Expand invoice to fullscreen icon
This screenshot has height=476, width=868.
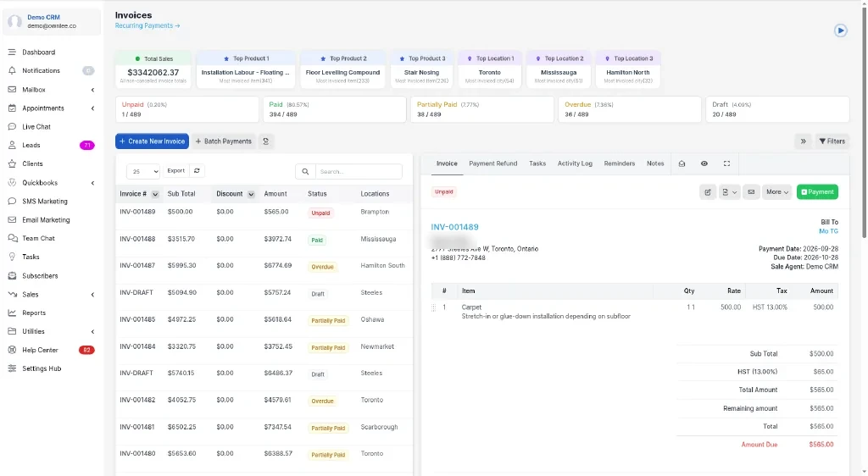pyautogui.click(x=726, y=163)
